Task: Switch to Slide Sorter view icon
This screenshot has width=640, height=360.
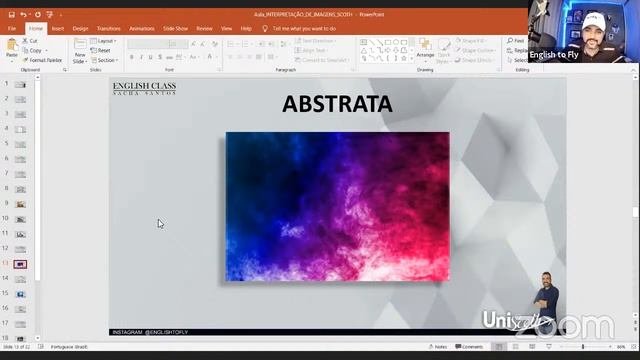Action: pyautogui.click(x=516, y=347)
